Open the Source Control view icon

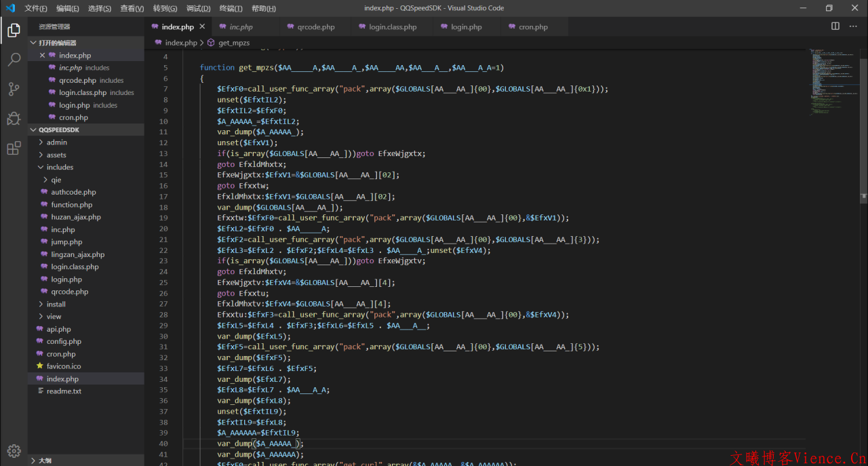(14, 89)
